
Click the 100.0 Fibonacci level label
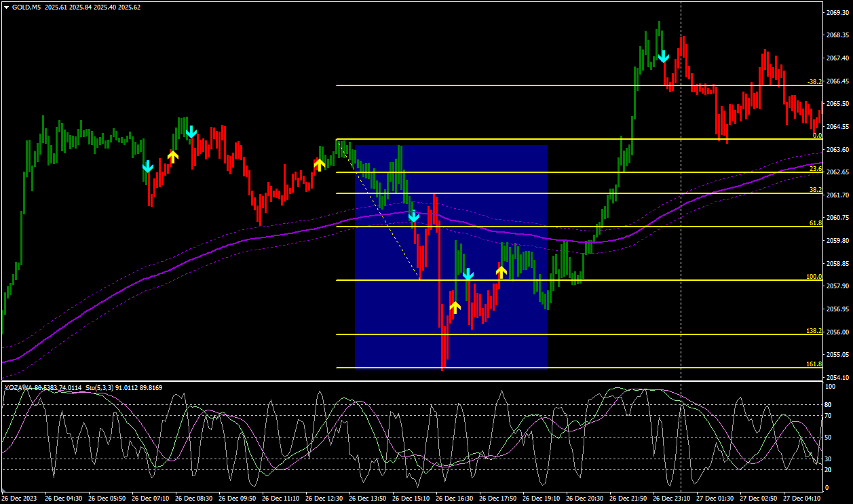pyautogui.click(x=814, y=277)
